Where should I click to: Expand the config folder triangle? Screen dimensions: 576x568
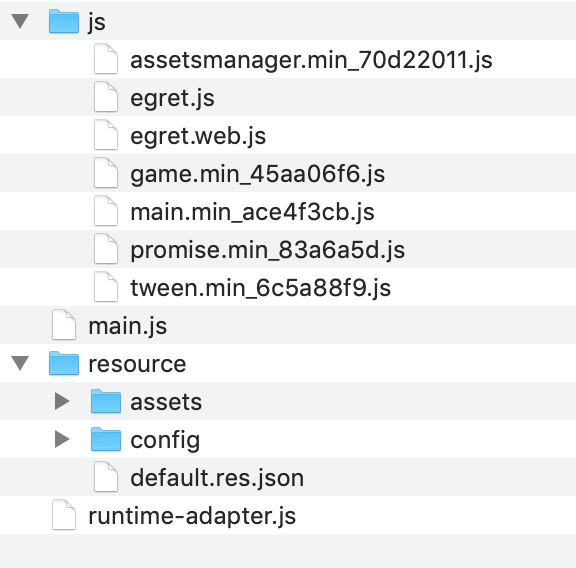pos(62,439)
